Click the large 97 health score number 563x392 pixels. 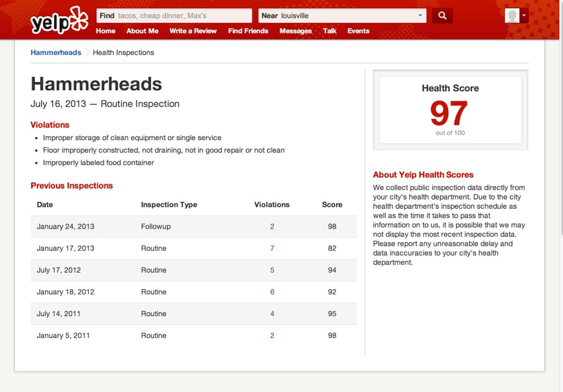[x=449, y=113]
